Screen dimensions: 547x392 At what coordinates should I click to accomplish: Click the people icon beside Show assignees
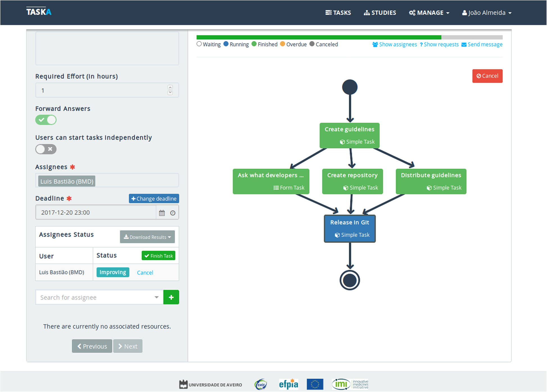point(375,44)
